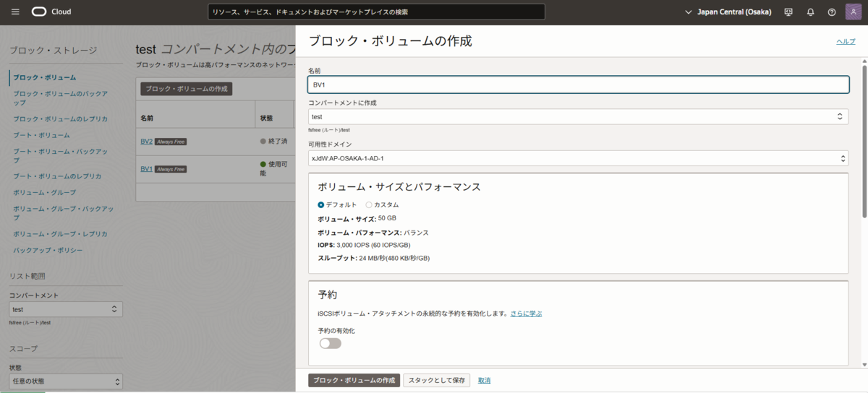Click ブロック・ボリュームの作成 button above table
The image size is (868, 393).
[186, 89]
